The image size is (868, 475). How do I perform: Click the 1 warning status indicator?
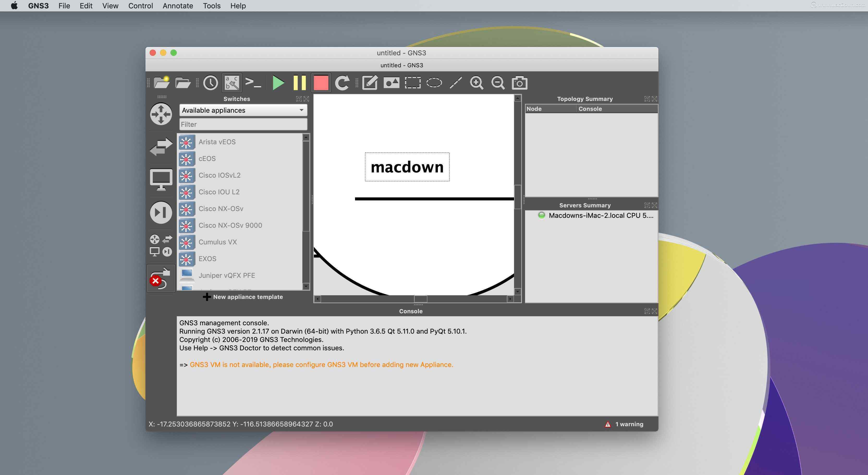pos(624,424)
